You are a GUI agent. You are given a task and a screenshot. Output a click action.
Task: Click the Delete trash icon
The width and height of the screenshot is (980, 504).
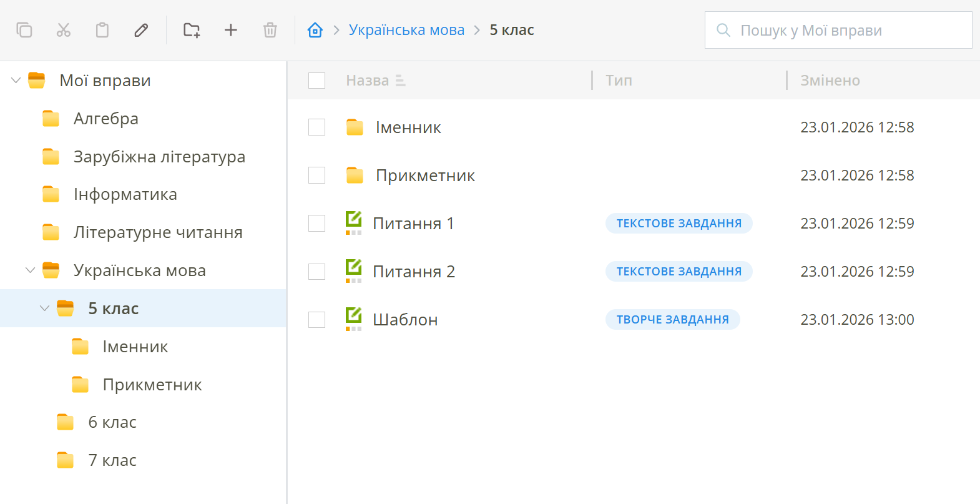[x=270, y=30]
